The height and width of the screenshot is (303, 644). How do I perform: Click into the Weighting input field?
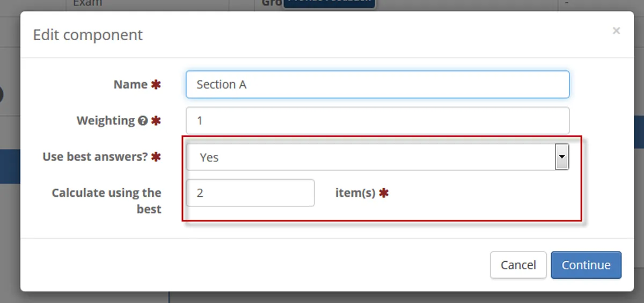click(x=377, y=121)
